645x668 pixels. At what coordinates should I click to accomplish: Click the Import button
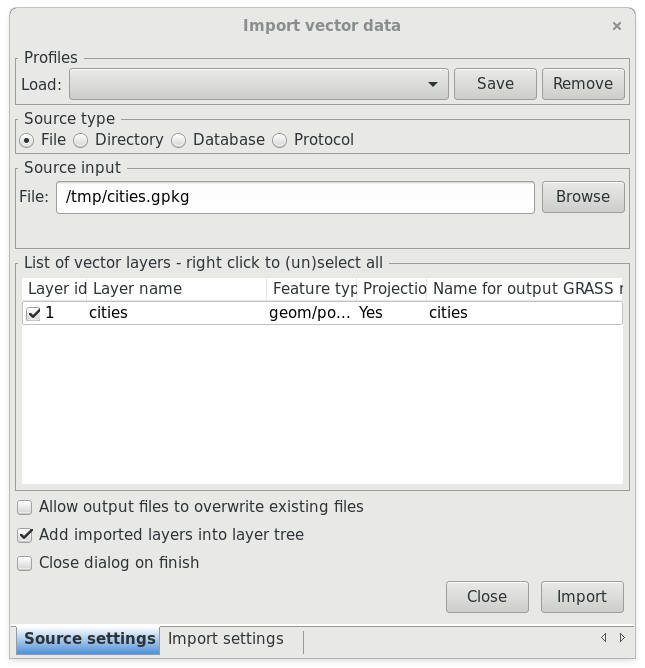coord(582,597)
